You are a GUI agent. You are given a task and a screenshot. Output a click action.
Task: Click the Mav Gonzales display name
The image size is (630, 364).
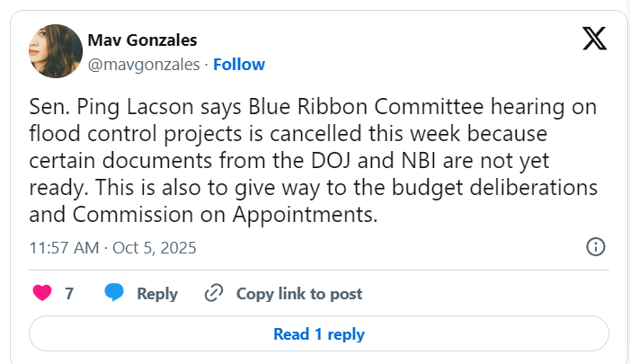[x=142, y=40]
